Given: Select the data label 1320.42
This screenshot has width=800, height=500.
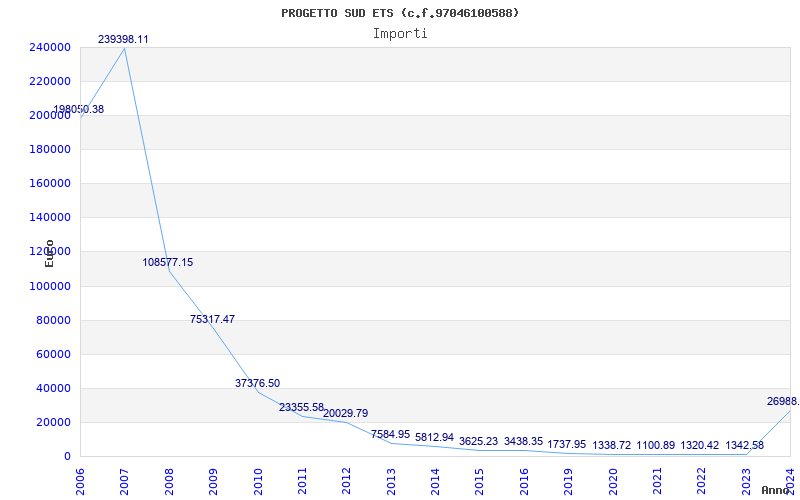Looking at the screenshot, I should point(700,445).
